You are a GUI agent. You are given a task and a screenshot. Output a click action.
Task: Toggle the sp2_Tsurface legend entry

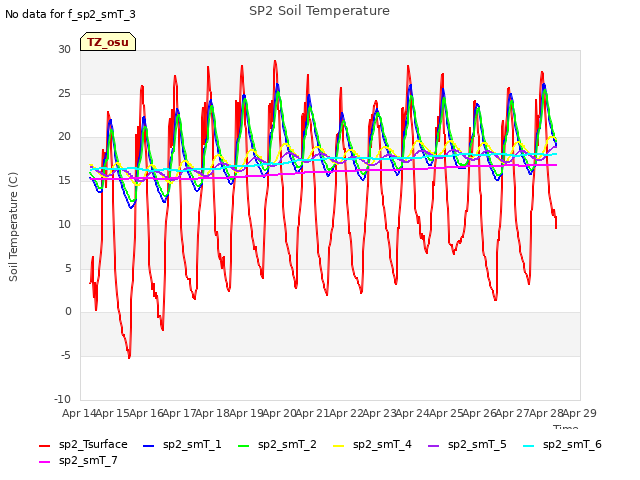point(83,444)
